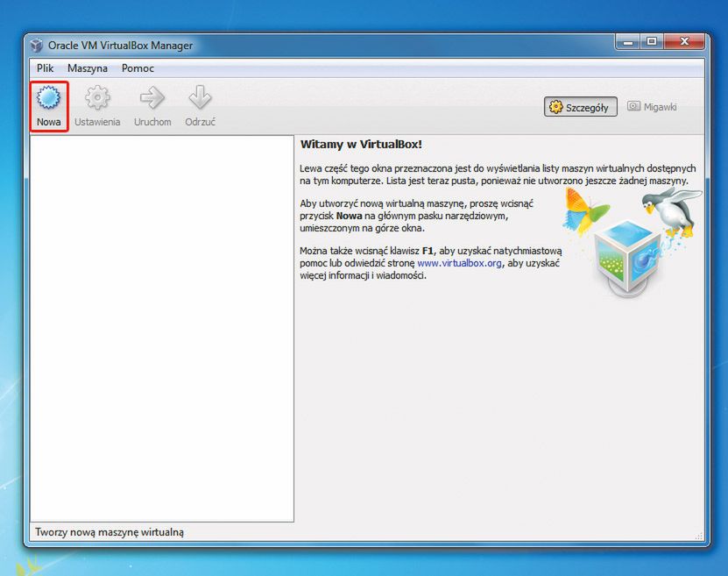The height and width of the screenshot is (576, 728).
Task: Click the empty virtual machine list pane
Action: [161, 329]
